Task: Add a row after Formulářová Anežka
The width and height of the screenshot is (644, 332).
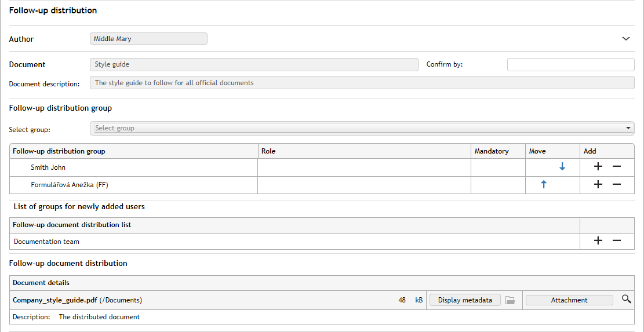Action: tap(598, 185)
